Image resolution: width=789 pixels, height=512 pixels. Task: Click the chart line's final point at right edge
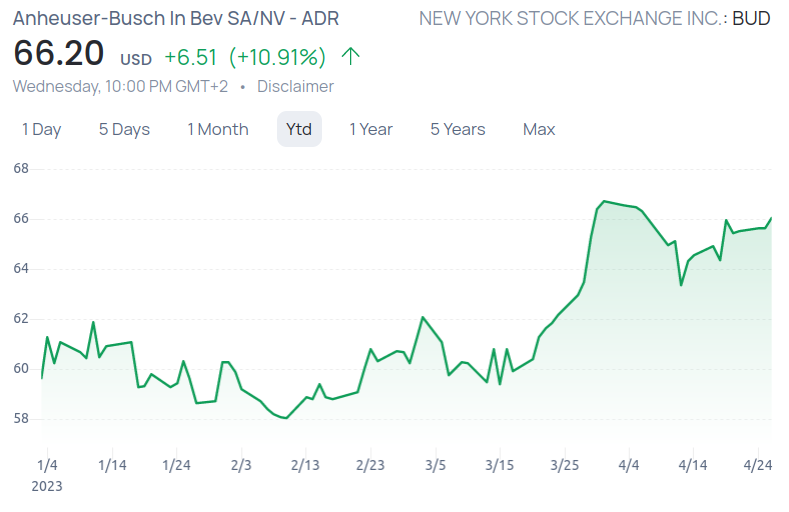pyautogui.click(x=771, y=218)
